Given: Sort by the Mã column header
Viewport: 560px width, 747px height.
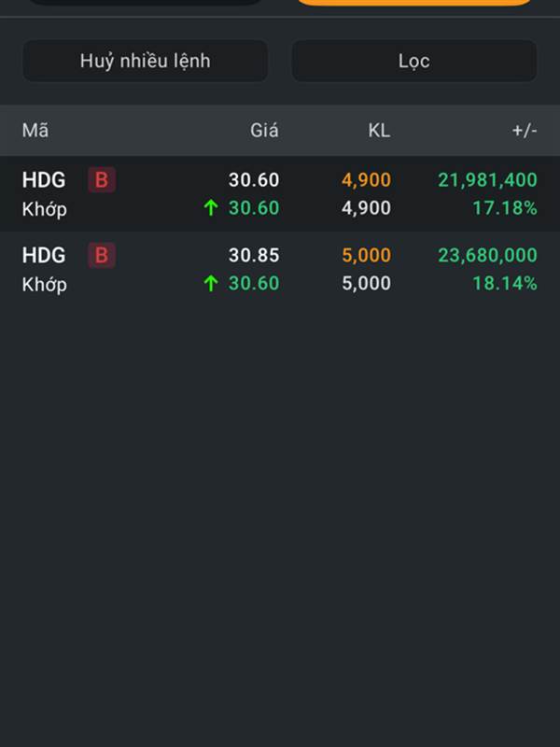Looking at the screenshot, I should coord(35,131).
